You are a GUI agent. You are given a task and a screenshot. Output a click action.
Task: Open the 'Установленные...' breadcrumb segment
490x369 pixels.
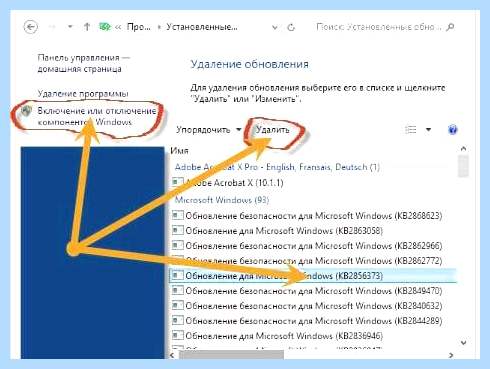202,27
